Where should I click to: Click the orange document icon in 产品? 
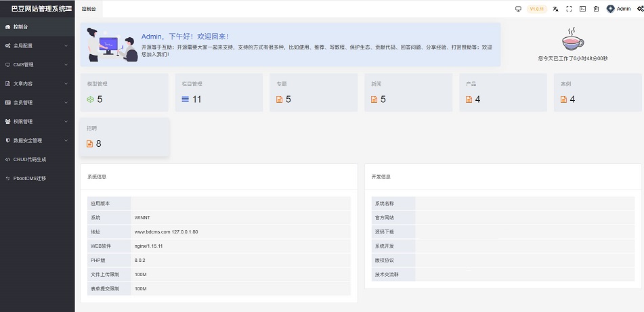click(469, 99)
